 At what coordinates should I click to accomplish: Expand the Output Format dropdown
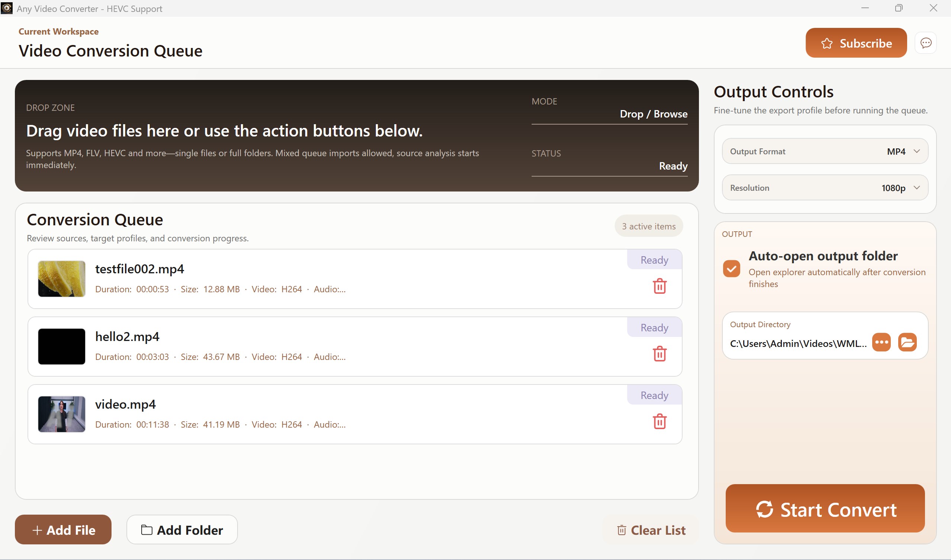(x=825, y=151)
